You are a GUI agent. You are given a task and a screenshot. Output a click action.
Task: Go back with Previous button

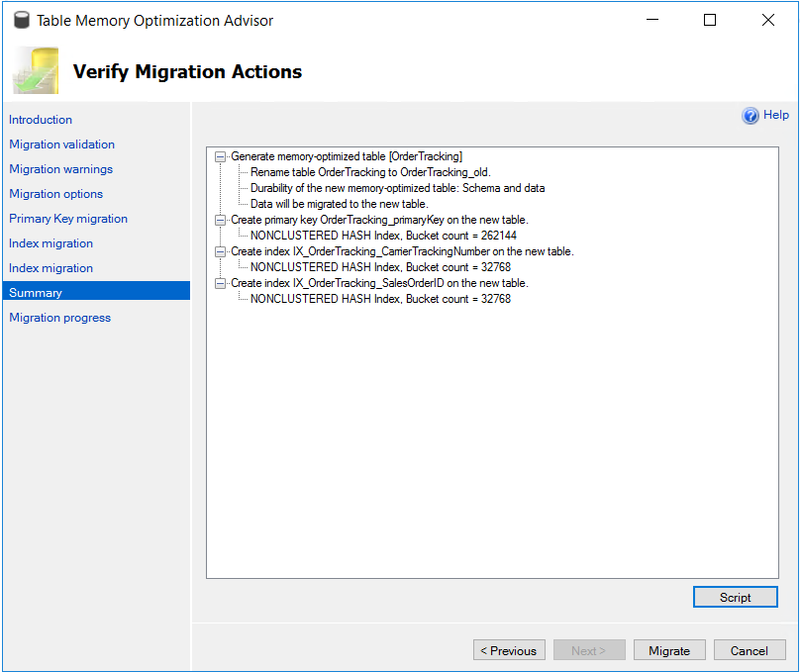click(x=509, y=650)
